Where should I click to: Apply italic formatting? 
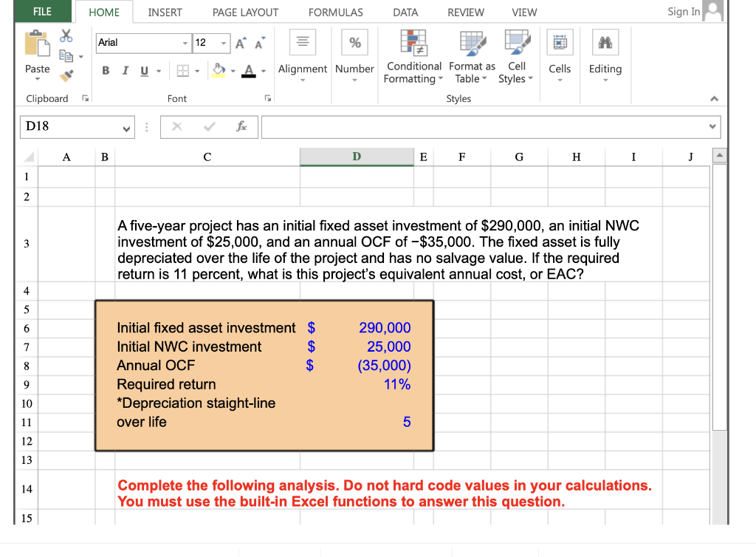pyautogui.click(x=126, y=70)
